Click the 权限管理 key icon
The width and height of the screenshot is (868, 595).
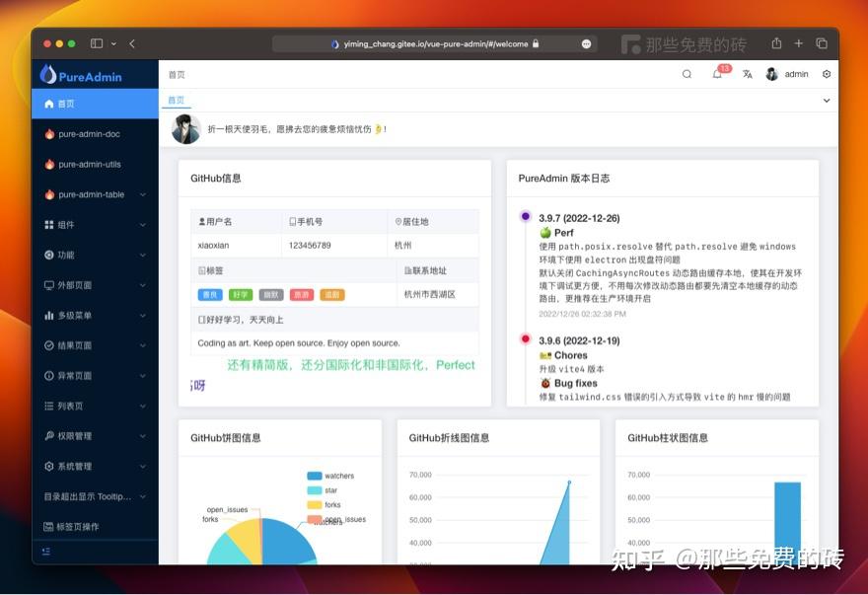tap(48, 436)
